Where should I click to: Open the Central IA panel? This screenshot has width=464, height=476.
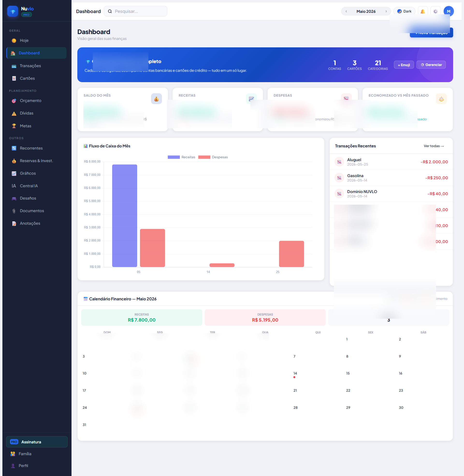[29, 186]
